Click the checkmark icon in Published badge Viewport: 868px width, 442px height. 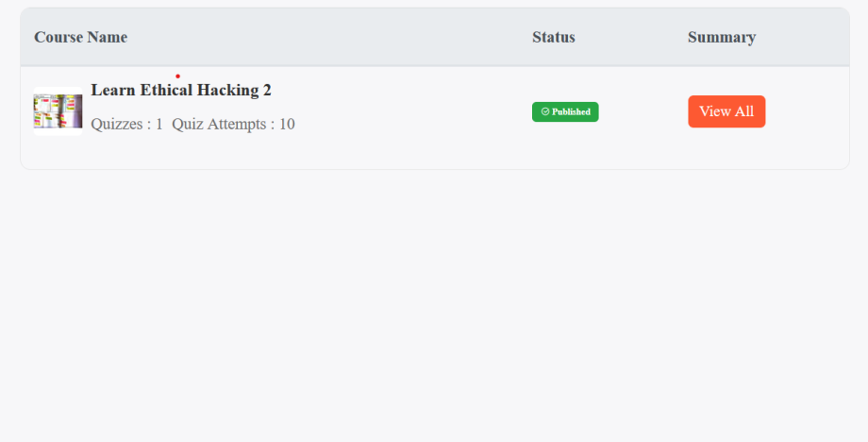545,111
